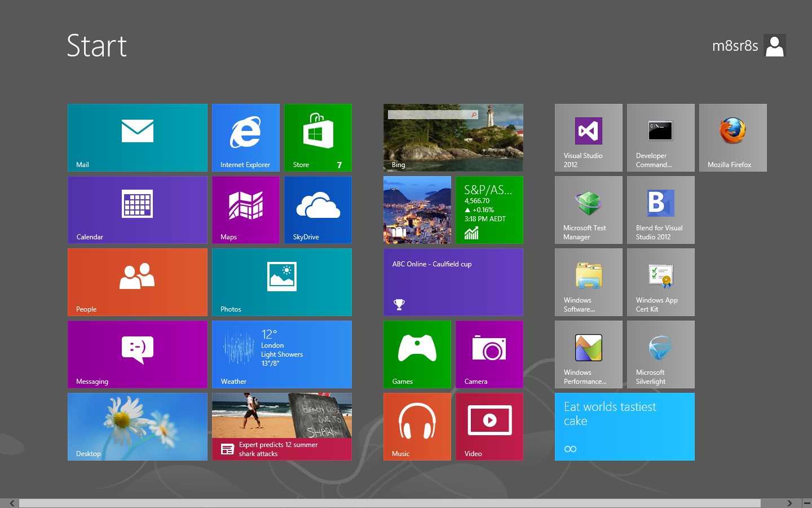Launch Blend for Visual Studio 2012

click(x=661, y=210)
